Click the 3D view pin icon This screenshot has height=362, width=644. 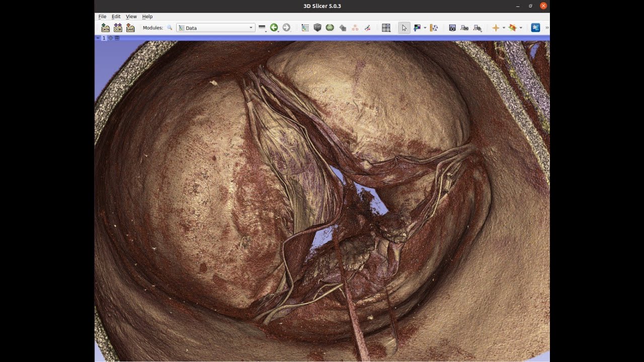click(98, 38)
